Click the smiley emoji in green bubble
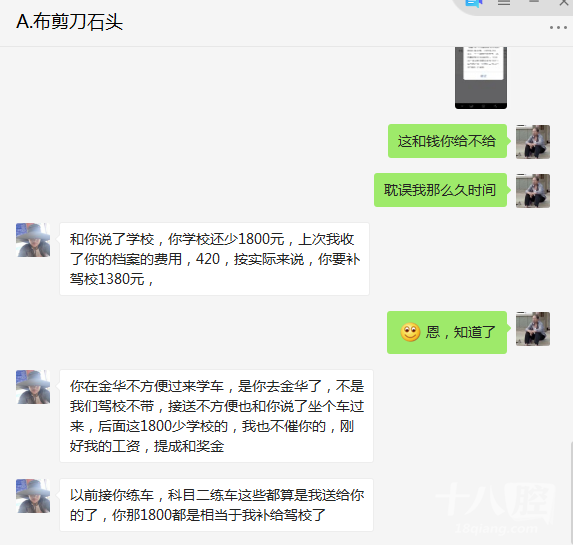This screenshot has width=573, height=545. (x=410, y=332)
